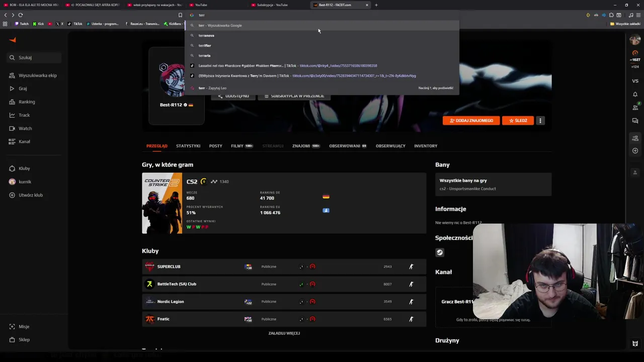
Task: Open Track in the sidebar
Action: pyautogui.click(x=20, y=115)
